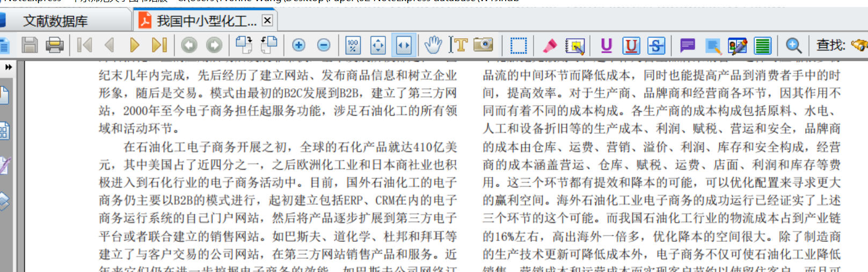Viewport: 868px width, 272px height.
Task: Open the page thumbnails sidebar icon
Action: point(4,131)
